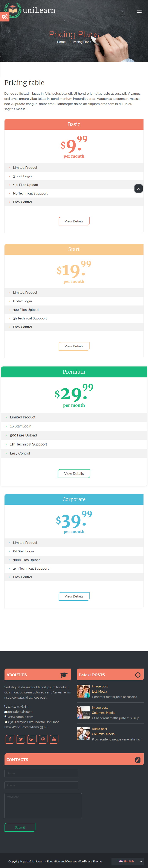Open the www.sample.com link

21,717
